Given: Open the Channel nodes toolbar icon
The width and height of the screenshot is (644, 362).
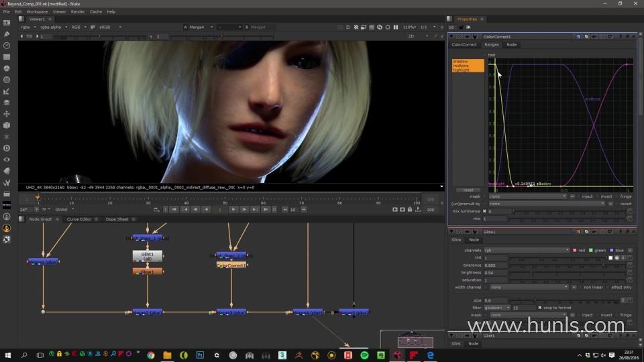Looking at the screenshot, I should [7, 57].
